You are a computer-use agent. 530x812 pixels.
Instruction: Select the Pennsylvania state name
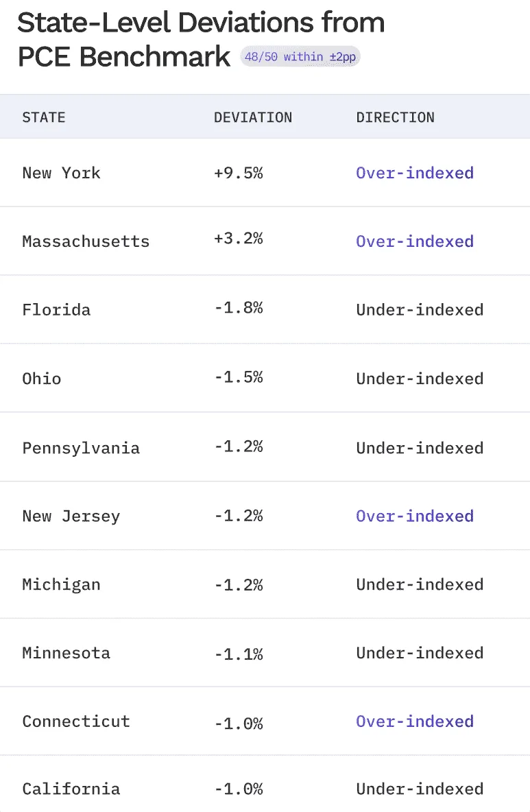point(82,448)
